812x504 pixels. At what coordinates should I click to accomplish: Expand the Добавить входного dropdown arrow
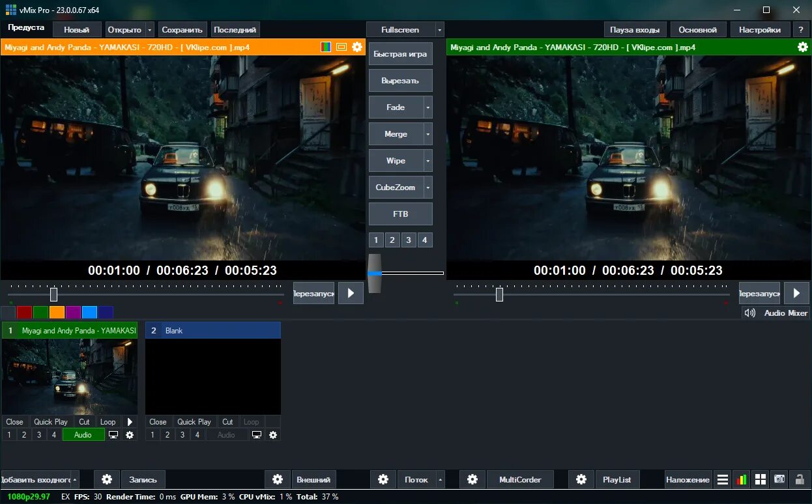75,479
